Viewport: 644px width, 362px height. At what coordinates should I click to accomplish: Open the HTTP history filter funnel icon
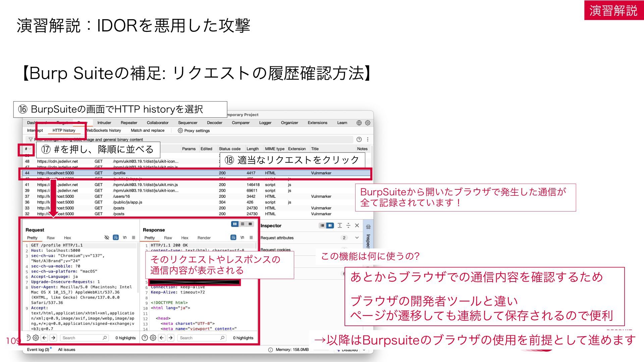(31, 139)
